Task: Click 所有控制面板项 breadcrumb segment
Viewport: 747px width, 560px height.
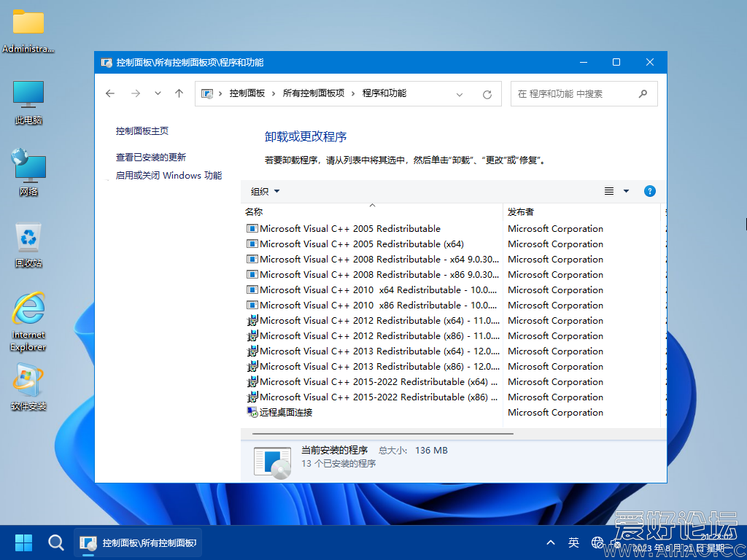Action: coord(313,93)
